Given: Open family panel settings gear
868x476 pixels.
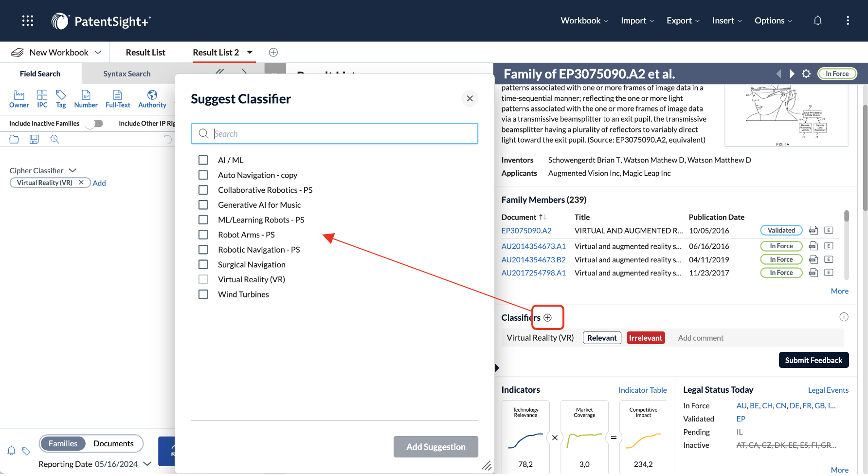Looking at the screenshot, I should pos(806,73).
